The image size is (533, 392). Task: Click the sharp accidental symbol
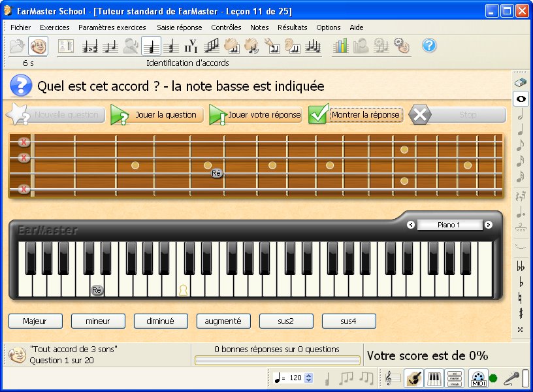pos(521,314)
